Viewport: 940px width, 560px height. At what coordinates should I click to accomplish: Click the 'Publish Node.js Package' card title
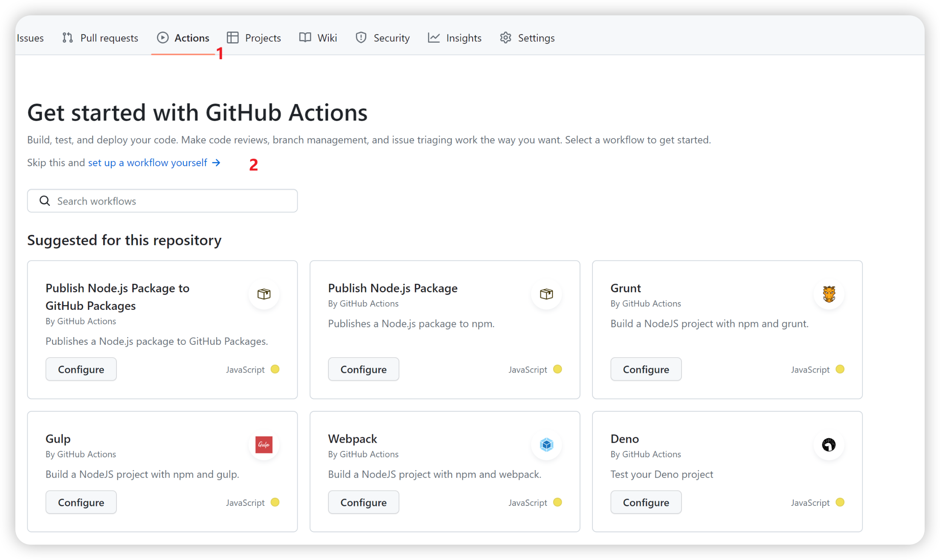(392, 288)
